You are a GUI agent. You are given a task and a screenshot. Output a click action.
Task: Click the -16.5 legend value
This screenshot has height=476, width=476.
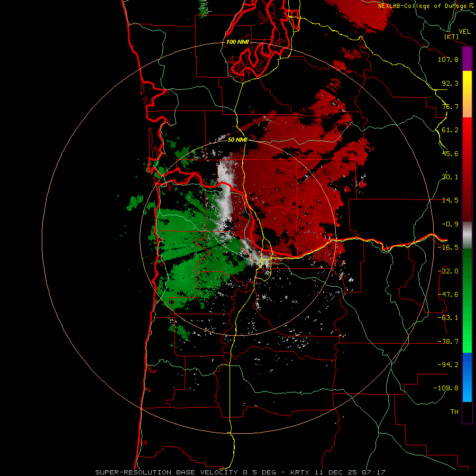coord(448,248)
